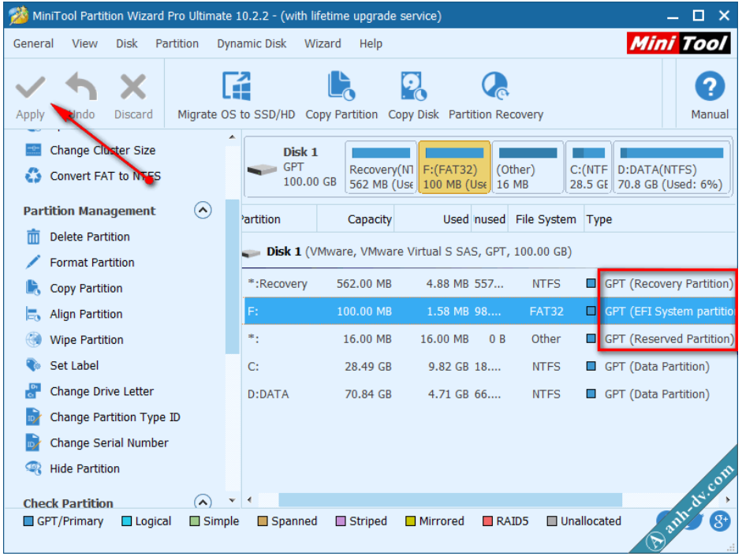Screen dimensions: 742x560
Task: Sort by the File System column header
Action: click(x=546, y=219)
